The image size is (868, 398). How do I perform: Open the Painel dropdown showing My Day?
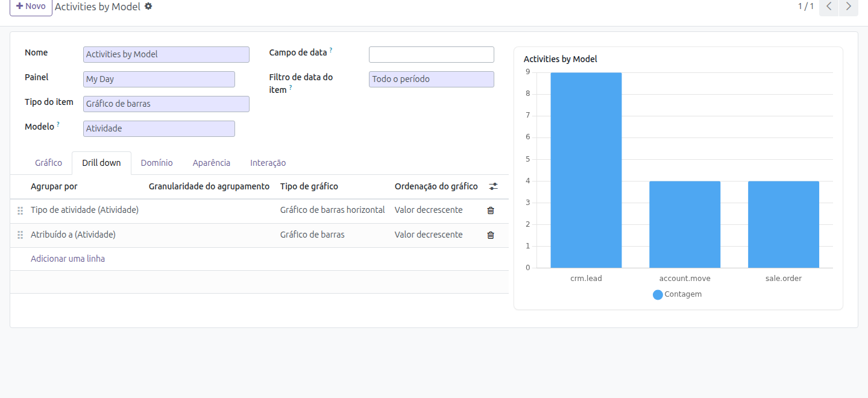159,79
